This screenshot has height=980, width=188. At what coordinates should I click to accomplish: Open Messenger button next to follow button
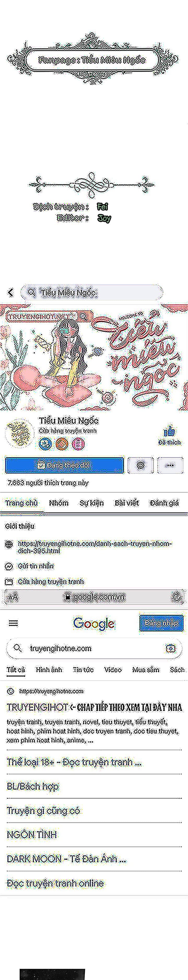[x=140, y=465]
